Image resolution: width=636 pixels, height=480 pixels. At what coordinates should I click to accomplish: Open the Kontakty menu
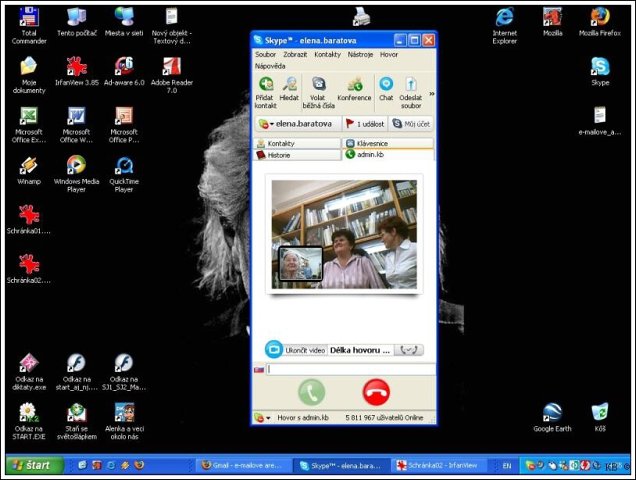click(327, 54)
